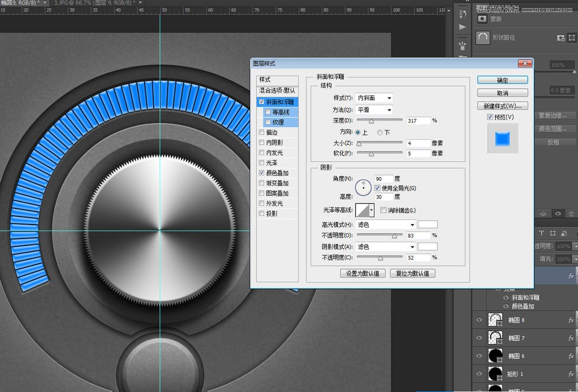Click the angle dial in shading section
The height and width of the screenshot is (392, 578).
pos(363,186)
